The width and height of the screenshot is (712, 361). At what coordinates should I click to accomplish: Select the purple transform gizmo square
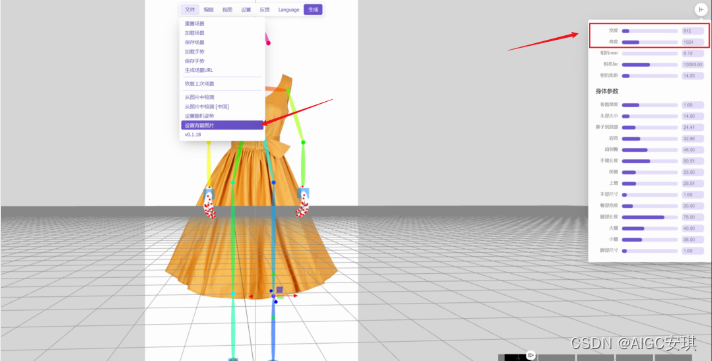point(280,290)
